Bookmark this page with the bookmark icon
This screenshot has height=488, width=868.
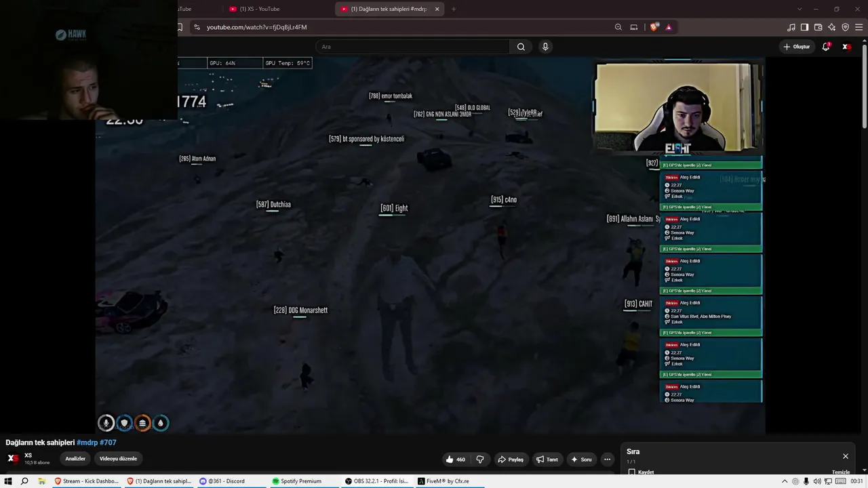[x=180, y=27]
